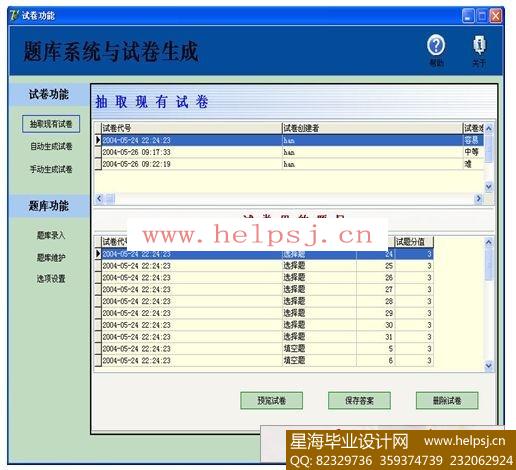Click the 删除试卷 button
The image size is (516, 470).
click(447, 400)
